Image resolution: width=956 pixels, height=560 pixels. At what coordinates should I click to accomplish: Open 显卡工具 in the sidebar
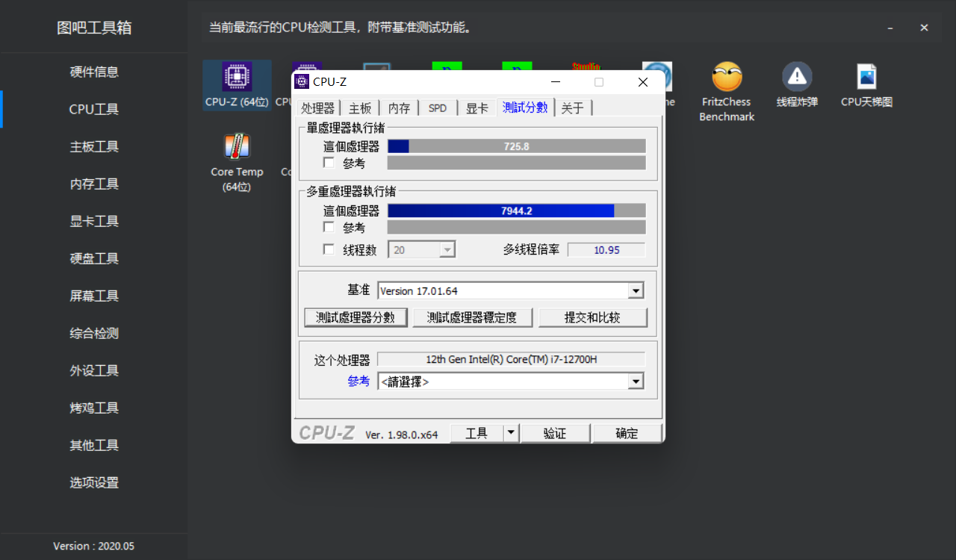[x=94, y=221]
